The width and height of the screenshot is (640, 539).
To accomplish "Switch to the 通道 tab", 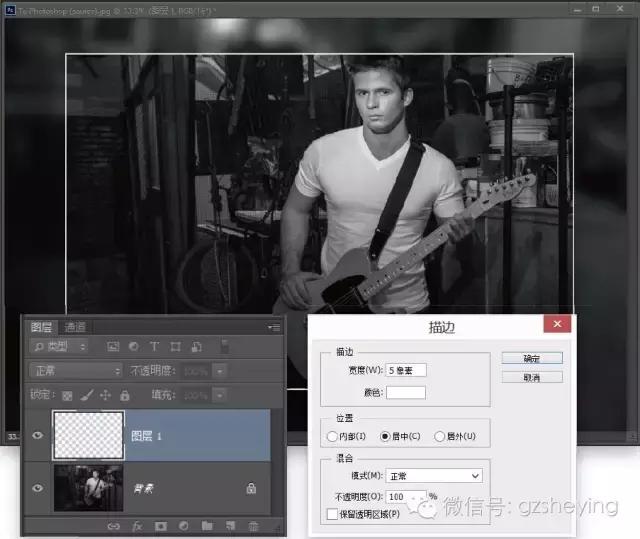I will (76, 327).
